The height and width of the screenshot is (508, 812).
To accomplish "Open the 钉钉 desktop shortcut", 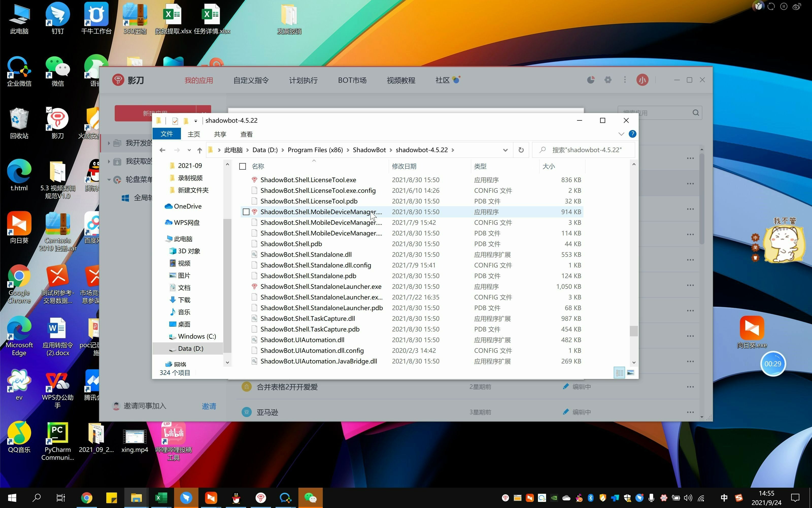I will tap(57, 19).
